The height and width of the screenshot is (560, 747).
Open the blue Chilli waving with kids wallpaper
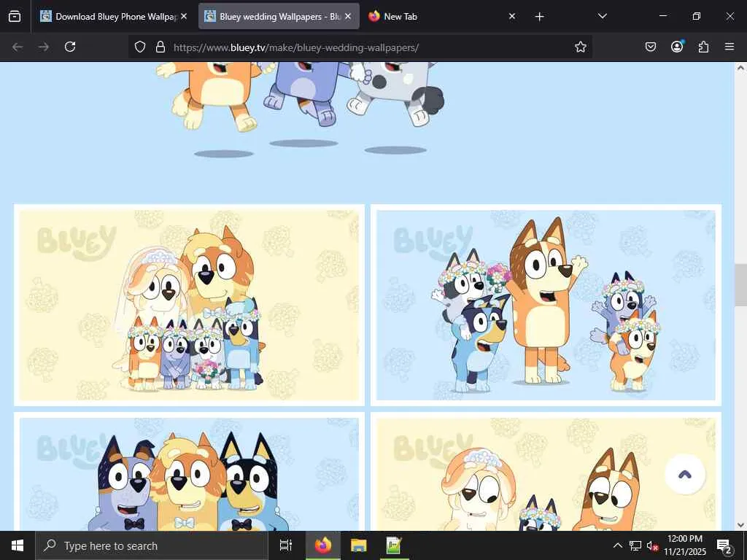click(546, 306)
